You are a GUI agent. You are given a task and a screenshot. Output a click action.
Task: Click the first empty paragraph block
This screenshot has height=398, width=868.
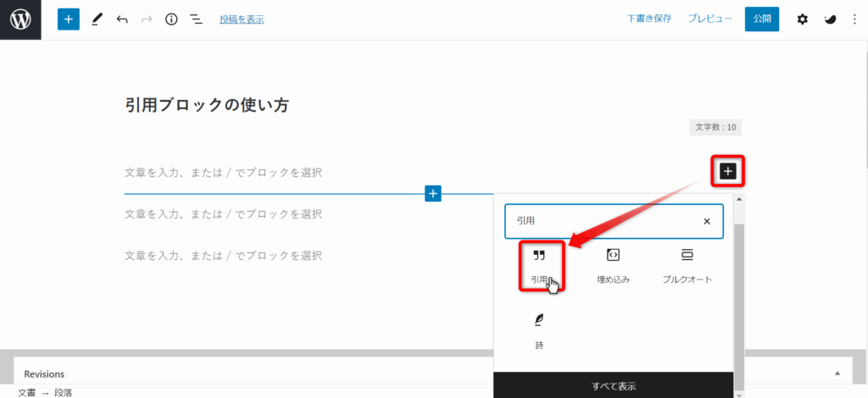click(x=223, y=173)
